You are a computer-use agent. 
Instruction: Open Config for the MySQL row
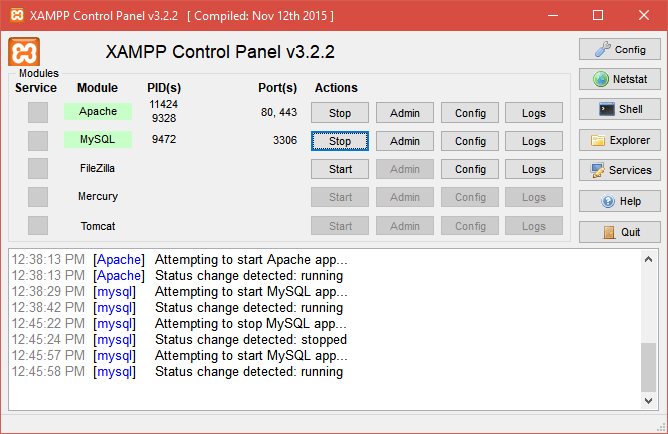click(x=470, y=141)
